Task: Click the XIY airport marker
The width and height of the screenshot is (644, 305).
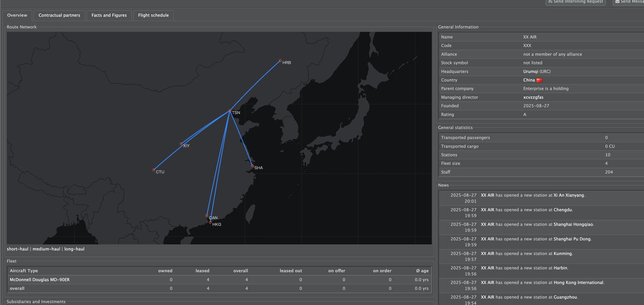Action: click(181, 144)
